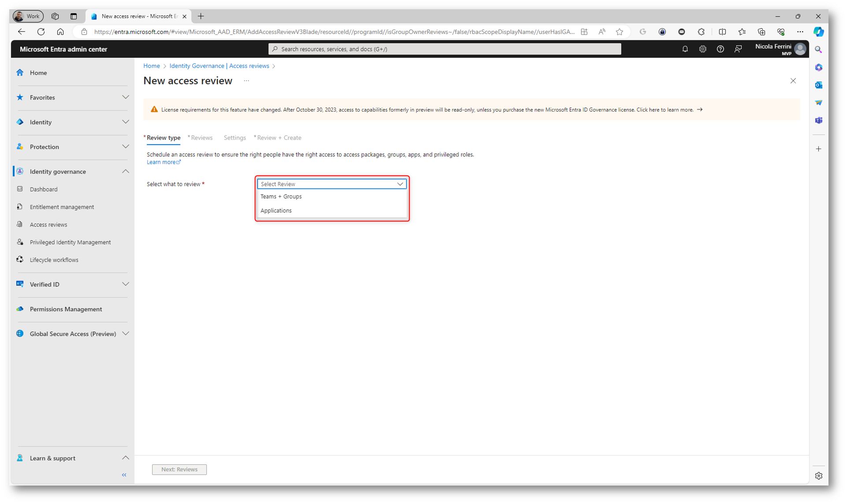Close the New access review blade
847x504 pixels.
pyautogui.click(x=793, y=81)
